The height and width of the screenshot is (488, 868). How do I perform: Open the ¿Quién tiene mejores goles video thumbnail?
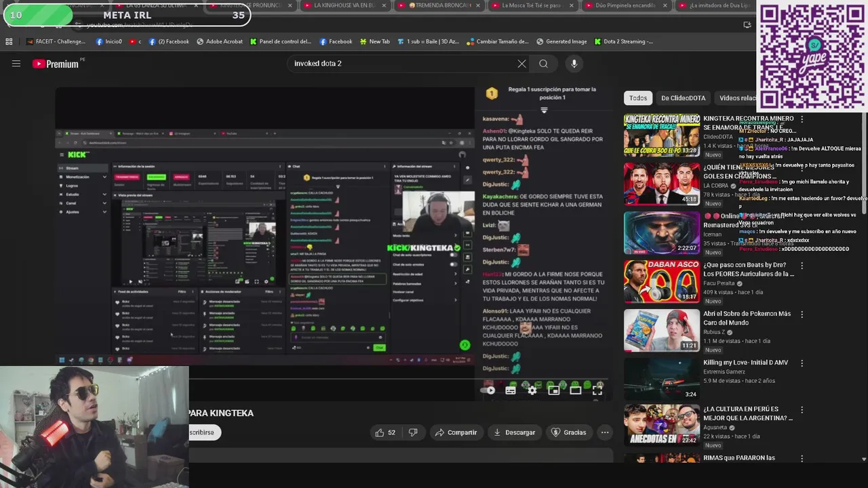(661, 184)
